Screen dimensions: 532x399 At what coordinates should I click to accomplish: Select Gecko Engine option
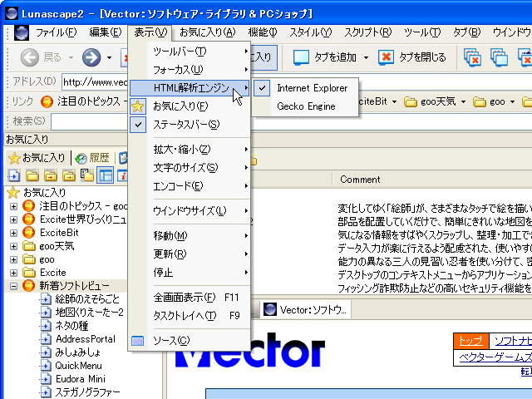tap(305, 106)
